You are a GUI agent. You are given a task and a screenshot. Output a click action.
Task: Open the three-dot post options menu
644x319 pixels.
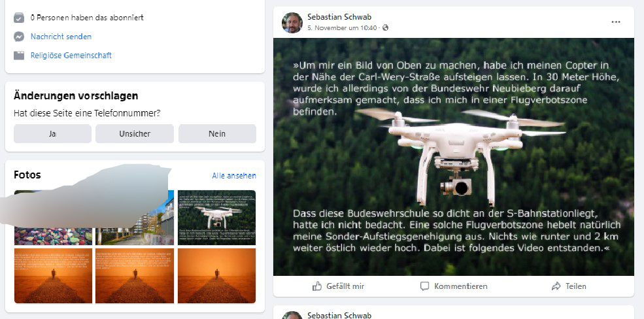[616, 22]
